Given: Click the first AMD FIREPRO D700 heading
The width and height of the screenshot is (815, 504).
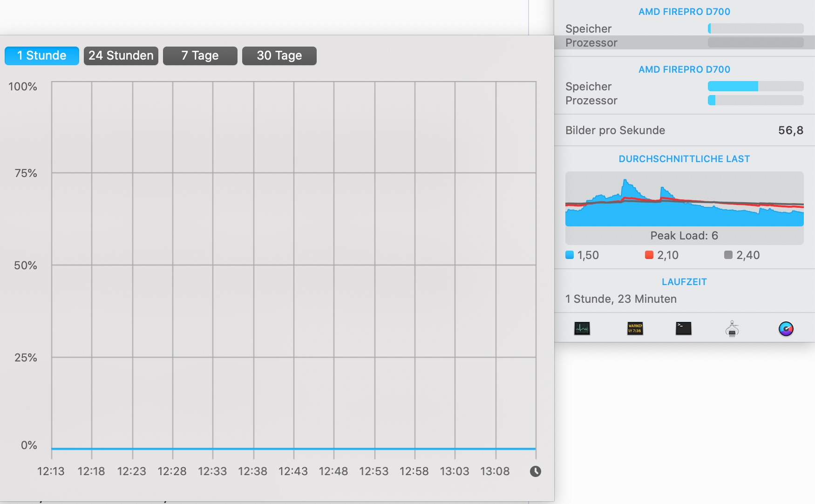Looking at the screenshot, I should point(684,12).
